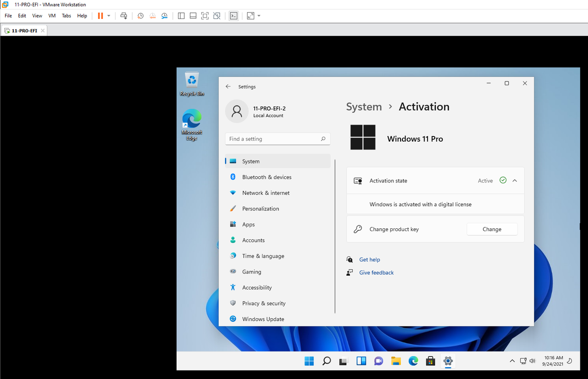
Task: Open the VM menu
Action: (x=52, y=16)
